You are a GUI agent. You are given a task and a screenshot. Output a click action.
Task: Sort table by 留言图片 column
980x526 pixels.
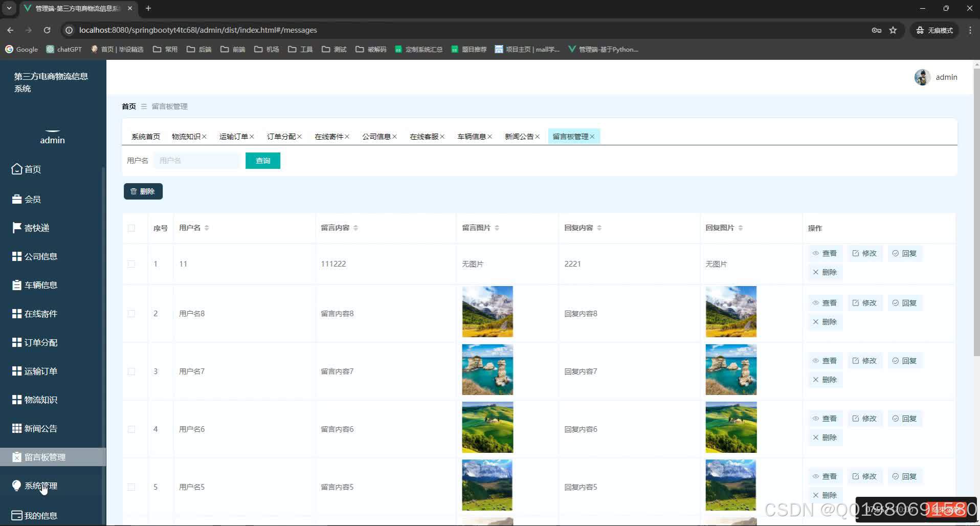[x=497, y=228]
